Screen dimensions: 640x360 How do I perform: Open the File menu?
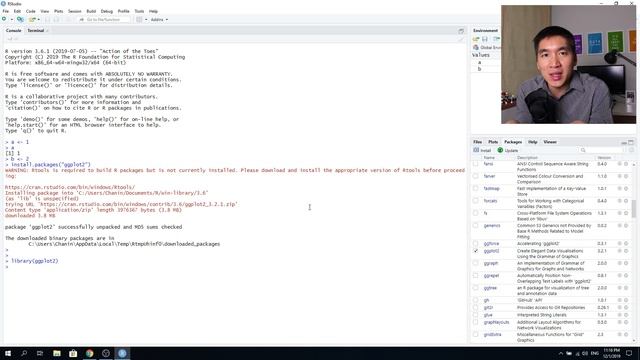6,11
